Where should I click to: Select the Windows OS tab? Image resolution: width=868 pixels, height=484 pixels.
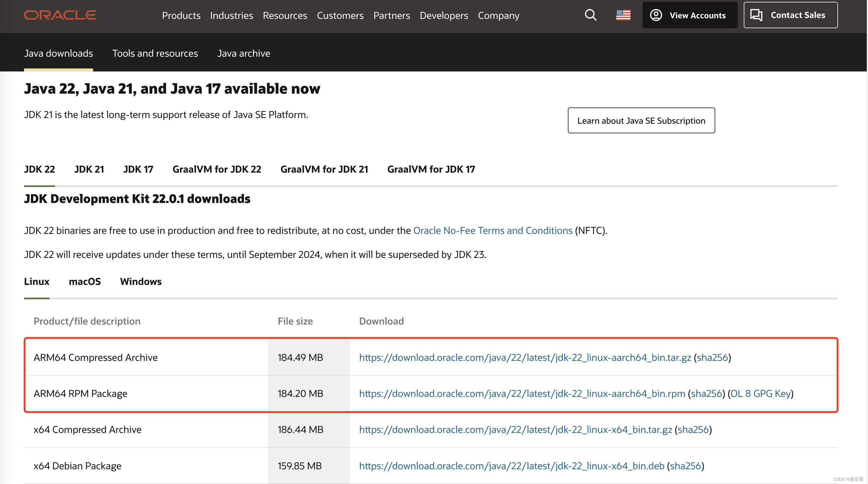[x=141, y=281]
